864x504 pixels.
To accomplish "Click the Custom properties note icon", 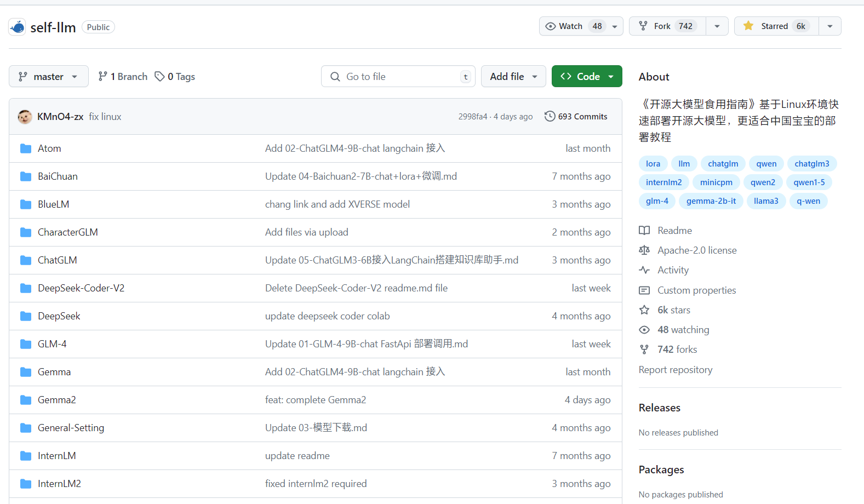I will pyautogui.click(x=644, y=290).
